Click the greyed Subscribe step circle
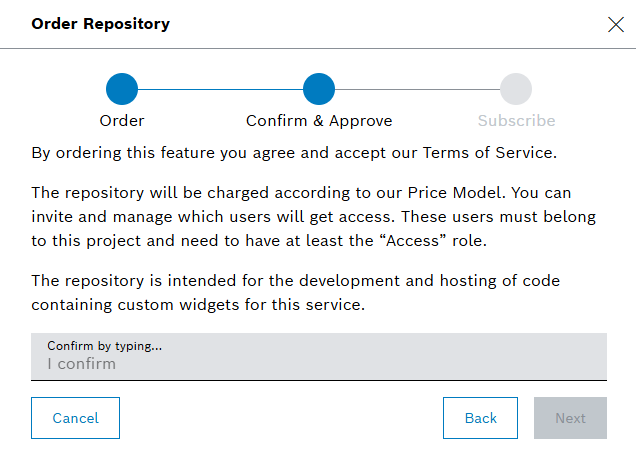 pyautogui.click(x=516, y=89)
